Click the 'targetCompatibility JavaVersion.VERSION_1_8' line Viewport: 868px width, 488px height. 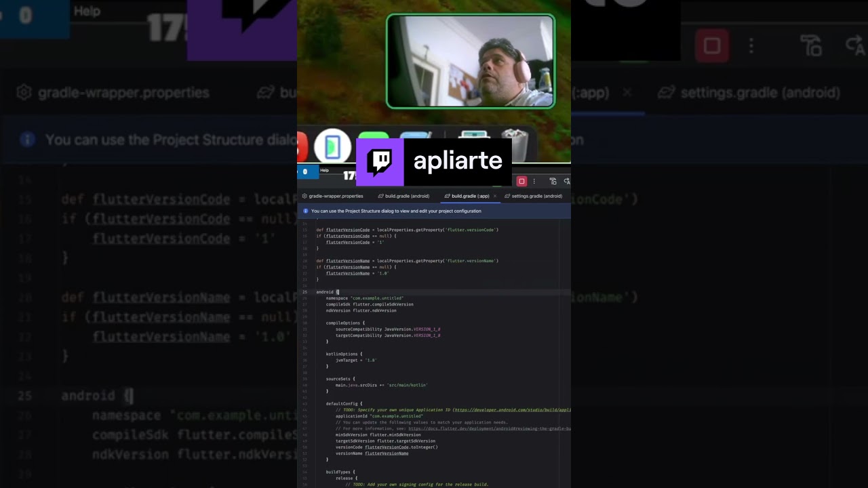[388, 335]
